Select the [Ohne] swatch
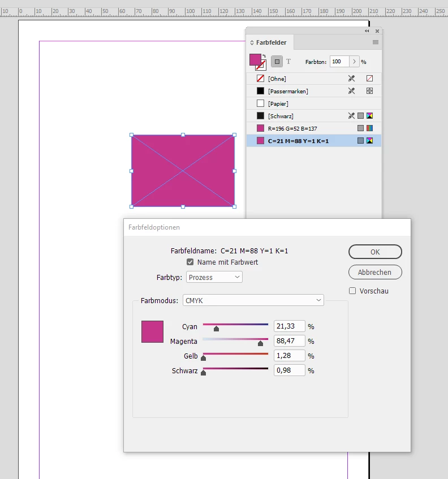Viewport: 448px width, 479px height. pos(314,79)
